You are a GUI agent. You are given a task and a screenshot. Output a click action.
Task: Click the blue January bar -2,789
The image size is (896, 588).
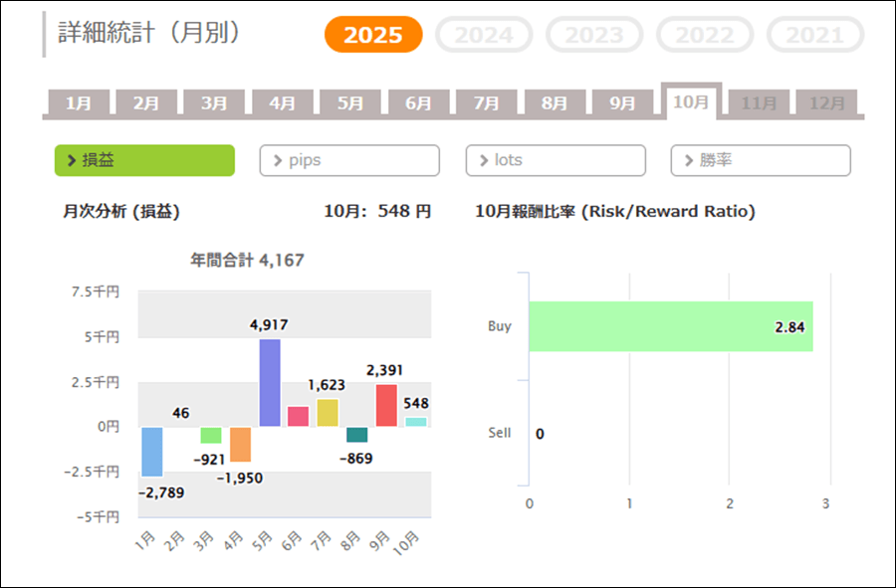[152, 452]
